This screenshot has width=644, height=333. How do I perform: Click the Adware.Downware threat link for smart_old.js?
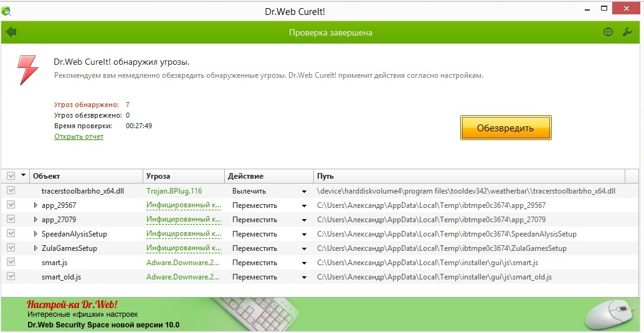182,277
